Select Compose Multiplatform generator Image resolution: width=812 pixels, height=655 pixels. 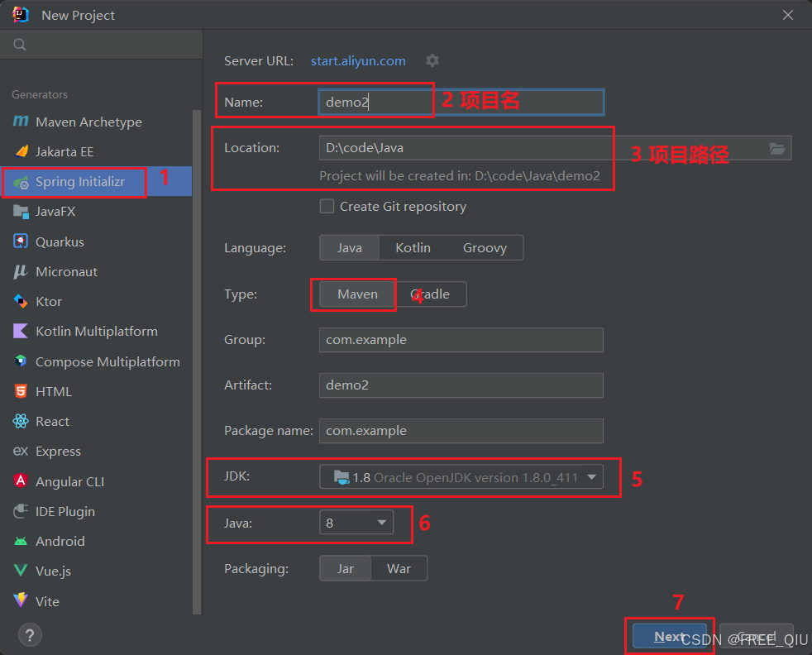[96, 361]
